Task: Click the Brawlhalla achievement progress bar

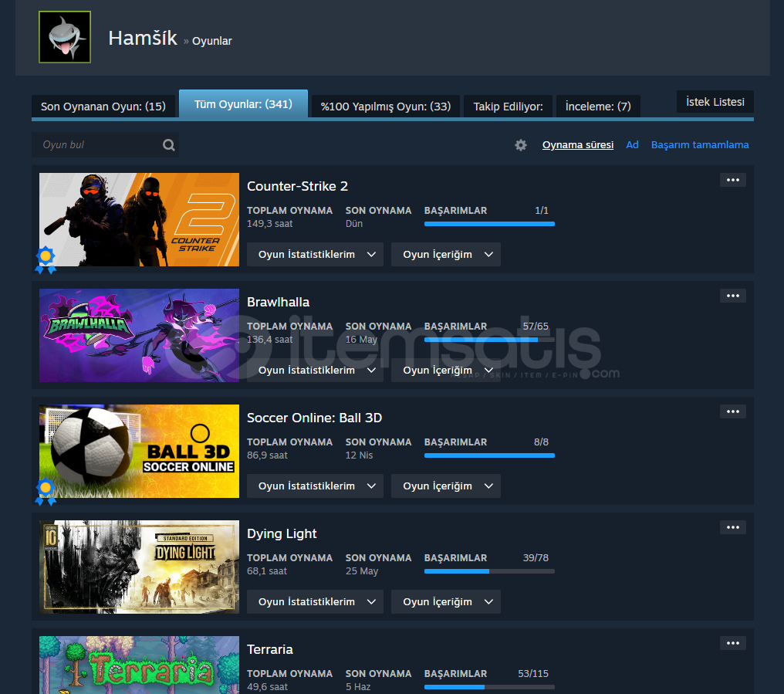Action: [x=489, y=340]
